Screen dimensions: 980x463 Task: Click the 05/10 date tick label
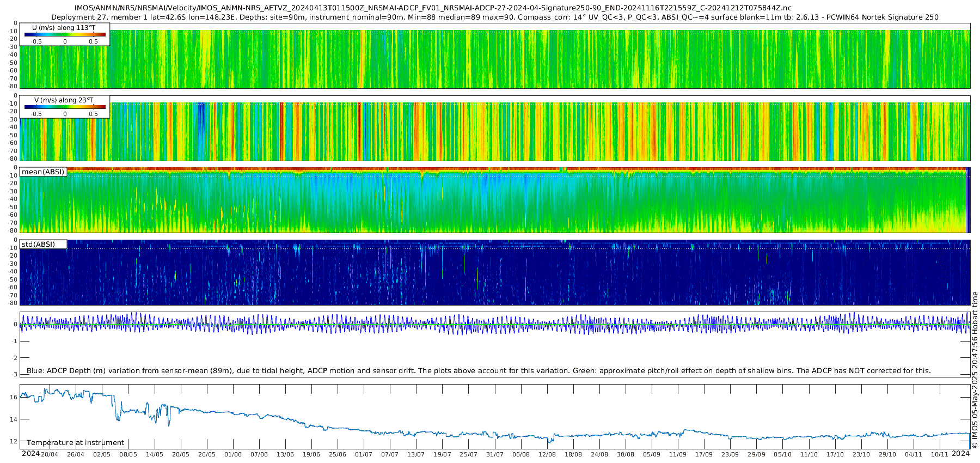click(782, 454)
